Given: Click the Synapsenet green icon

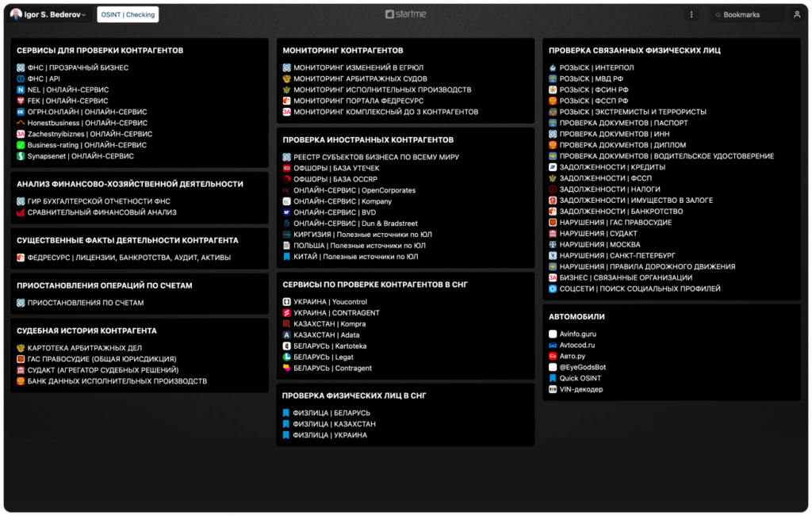Looking at the screenshot, I should pos(21,157).
